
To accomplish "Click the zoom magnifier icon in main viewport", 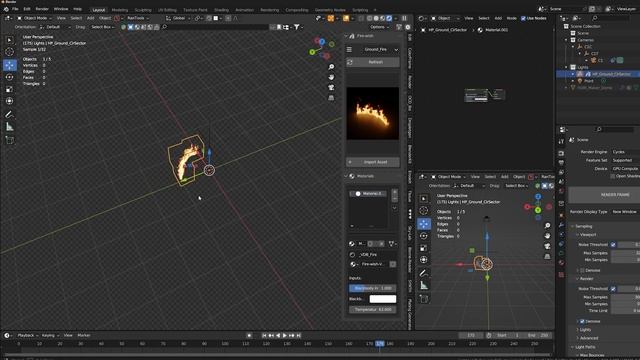I will [331, 67].
